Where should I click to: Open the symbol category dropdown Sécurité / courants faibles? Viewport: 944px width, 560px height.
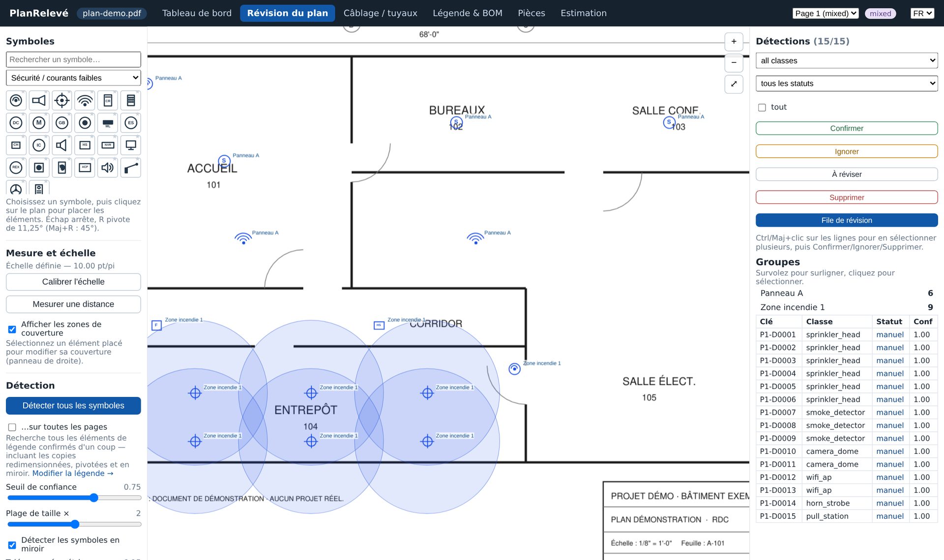pyautogui.click(x=73, y=78)
